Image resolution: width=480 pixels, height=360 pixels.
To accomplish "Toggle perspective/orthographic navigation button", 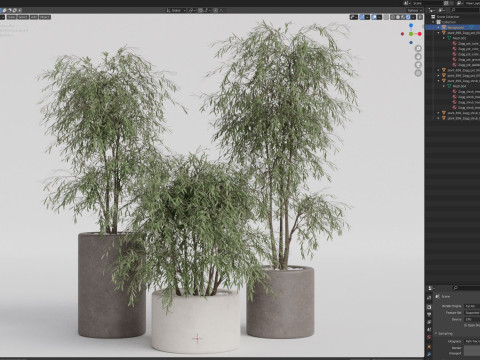I will tap(418, 73).
